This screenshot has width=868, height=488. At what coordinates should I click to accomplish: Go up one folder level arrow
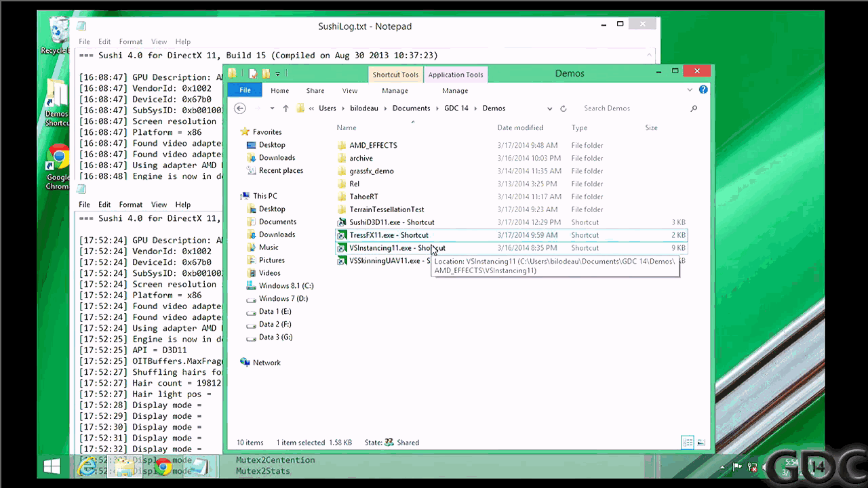pos(285,108)
